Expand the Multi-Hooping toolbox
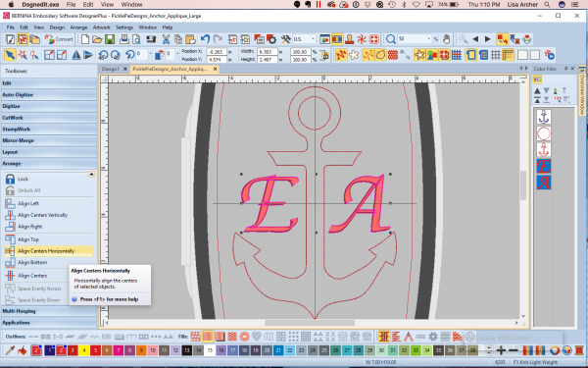Image resolution: width=588 pixels, height=368 pixels. coord(49,311)
